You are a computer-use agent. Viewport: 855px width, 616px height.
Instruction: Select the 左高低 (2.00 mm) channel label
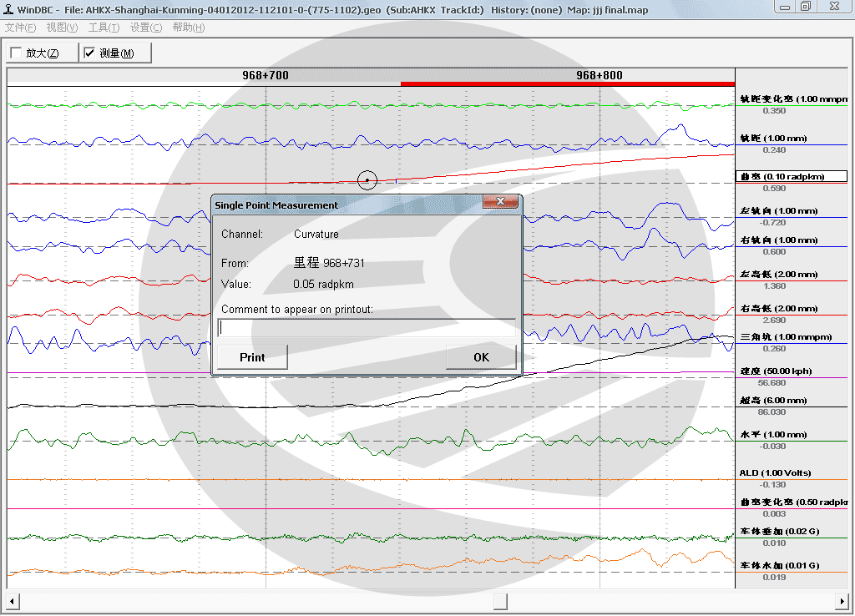pos(779,275)
